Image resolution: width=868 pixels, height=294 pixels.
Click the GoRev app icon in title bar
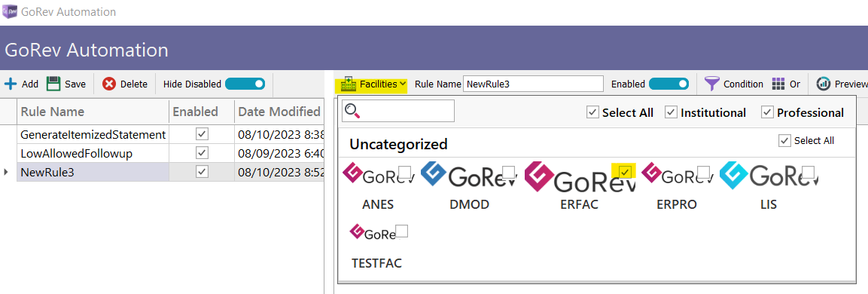[x=10, y=11]
